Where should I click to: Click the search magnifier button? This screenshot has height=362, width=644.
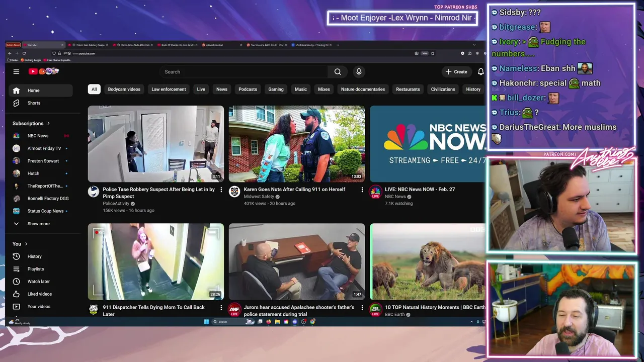(338, 72)
